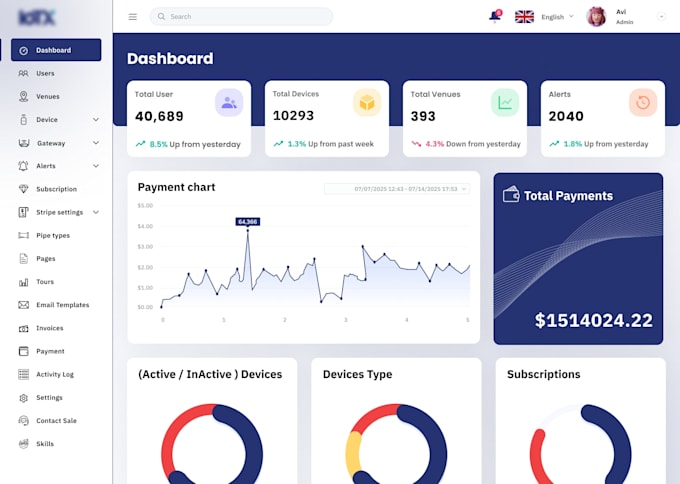Expand the Gateway submenu chevron
This screenshot has width=680, height=484.
(x=96, y=143)
